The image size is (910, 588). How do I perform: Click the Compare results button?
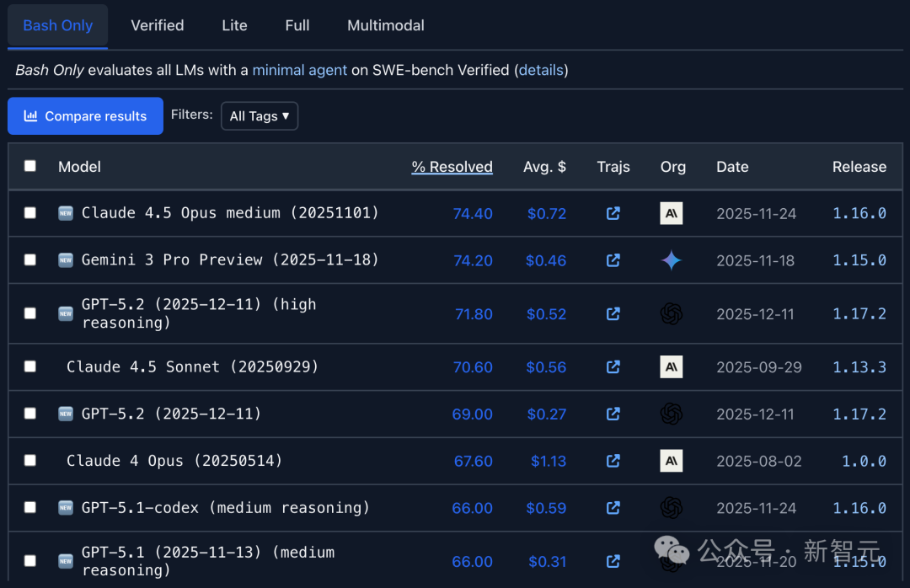[85, 116]
